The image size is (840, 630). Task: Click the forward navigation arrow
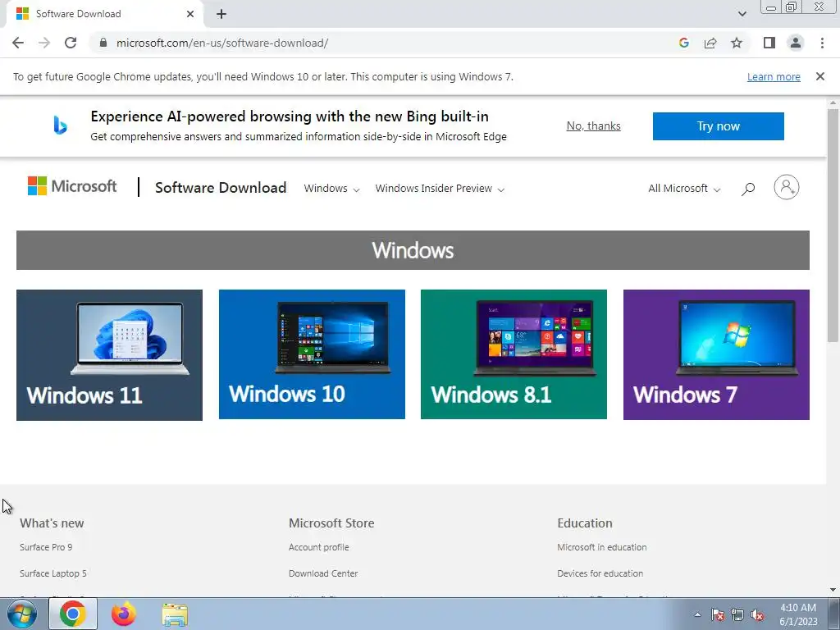44,43
